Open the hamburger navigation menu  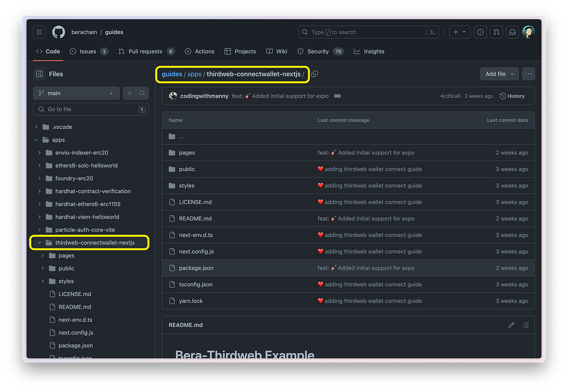tap(39, 32)
